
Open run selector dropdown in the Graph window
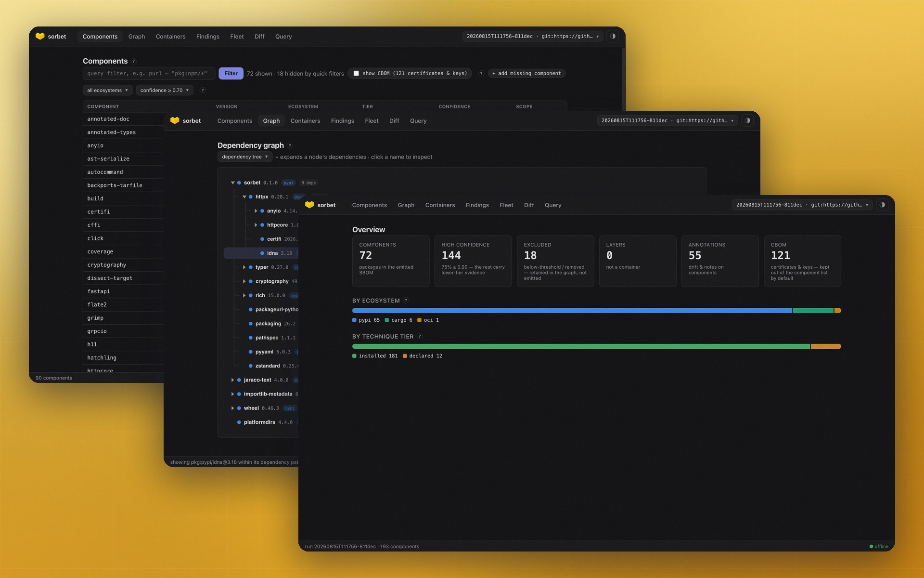click(x=667, y=120)
